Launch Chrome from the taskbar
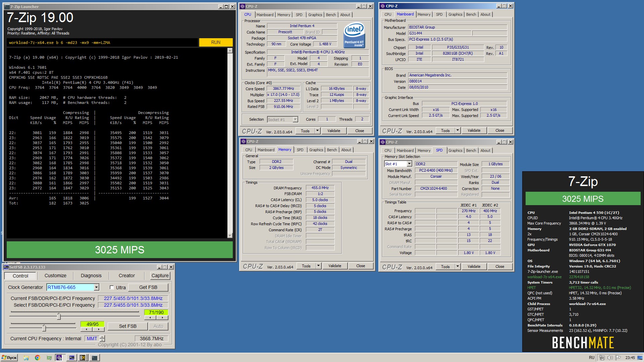This screenshot has height=362, width=644. pos(37,358)
